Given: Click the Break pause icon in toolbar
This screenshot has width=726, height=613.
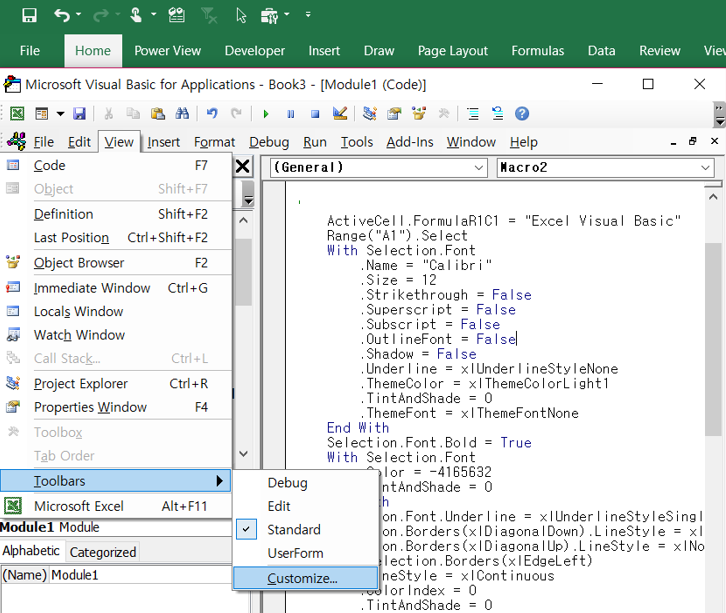Looking at the screenshot, I should (x=291, y=114).
